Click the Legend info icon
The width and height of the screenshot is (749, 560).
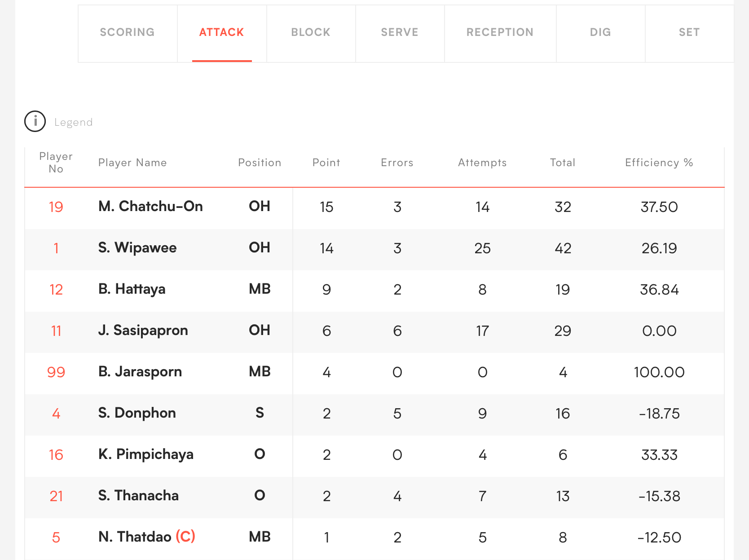click(x=35, y=121)
